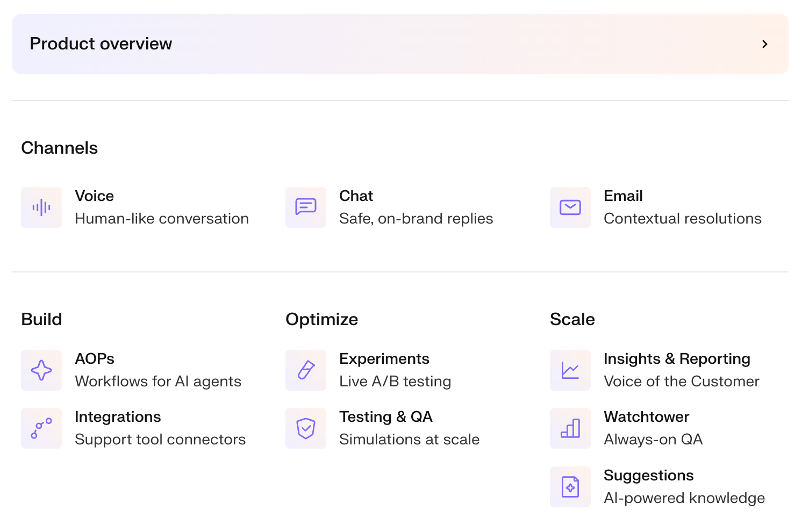Select the Suggestions title text
Viewport: 802px width, 532px height.
pos(648,476)
